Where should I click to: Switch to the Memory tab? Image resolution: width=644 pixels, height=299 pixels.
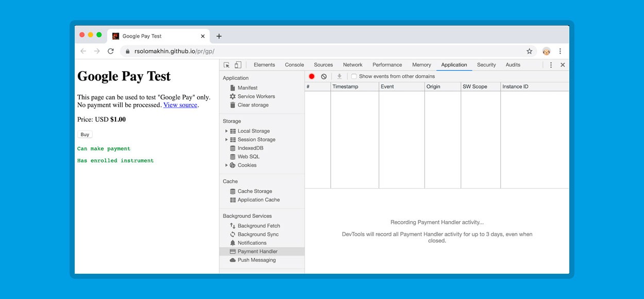pyautogui.click(x=421, y=65)
